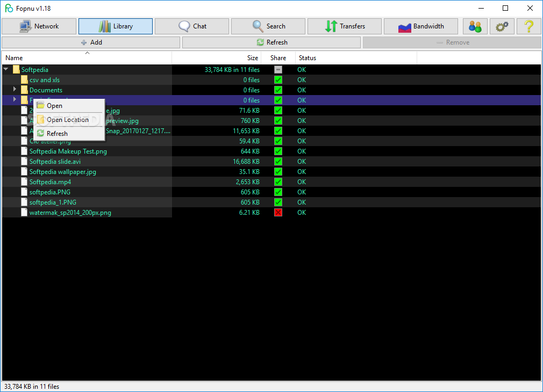Select the Documents folder name
This screenshot has width=543, height=392.
pyautogui.click(x=46, y=90)
